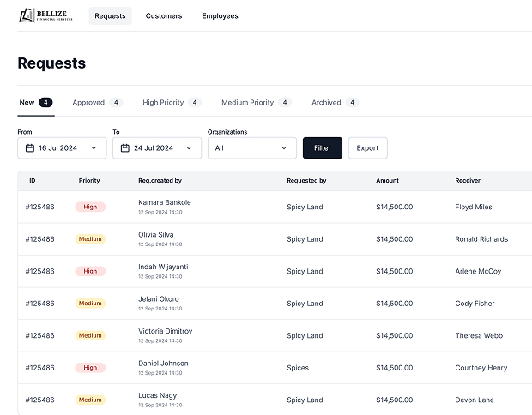Go to the Employees page

[220, 16]
